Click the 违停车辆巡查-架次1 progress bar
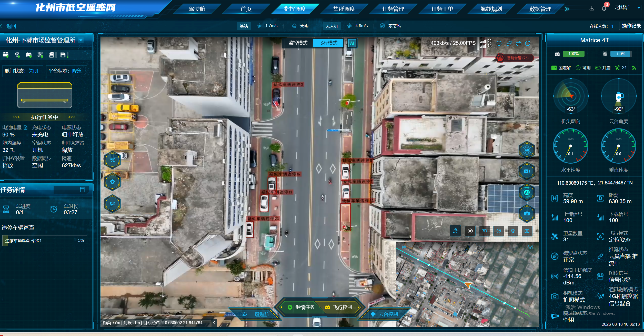Screen dimensions: 644x336 (45, 241)
